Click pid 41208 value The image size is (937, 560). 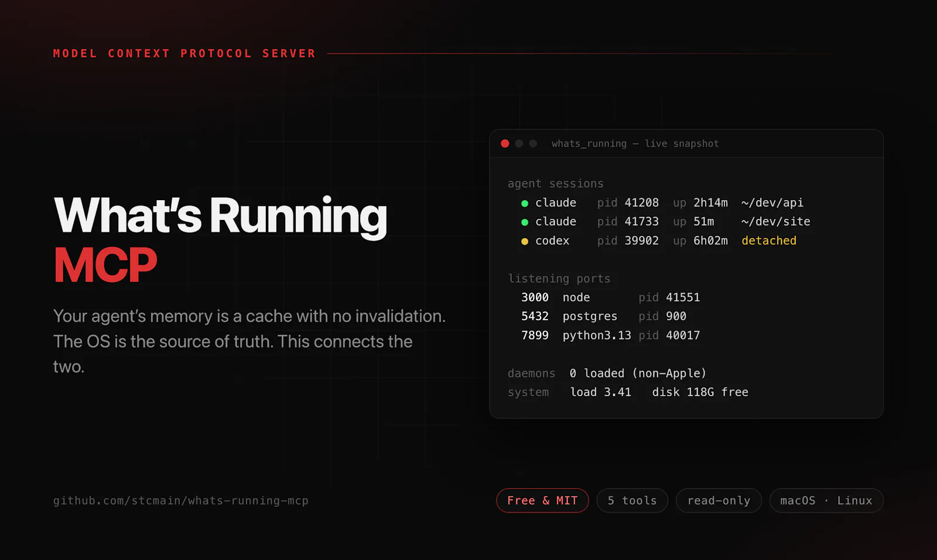641,202
